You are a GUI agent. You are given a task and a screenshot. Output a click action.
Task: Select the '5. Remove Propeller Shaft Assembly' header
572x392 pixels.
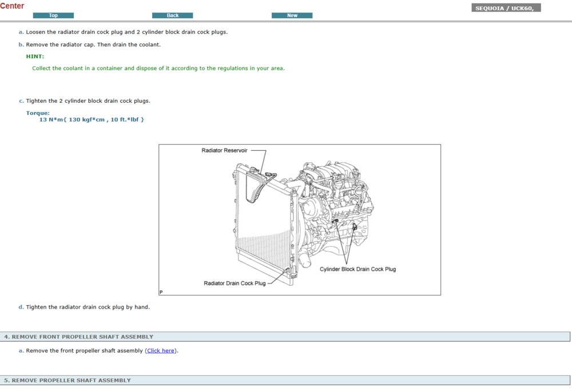(67, 381)
